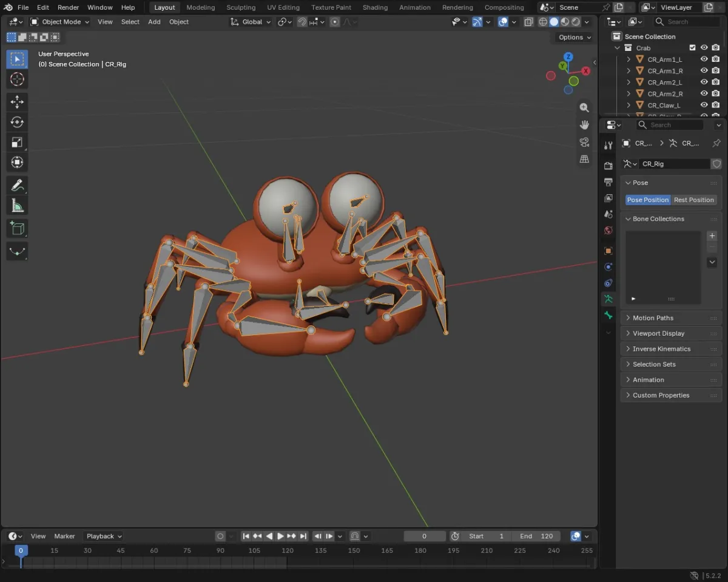Click the zoom view magnifier icon
Screen dimensions: 728x582
584,107
